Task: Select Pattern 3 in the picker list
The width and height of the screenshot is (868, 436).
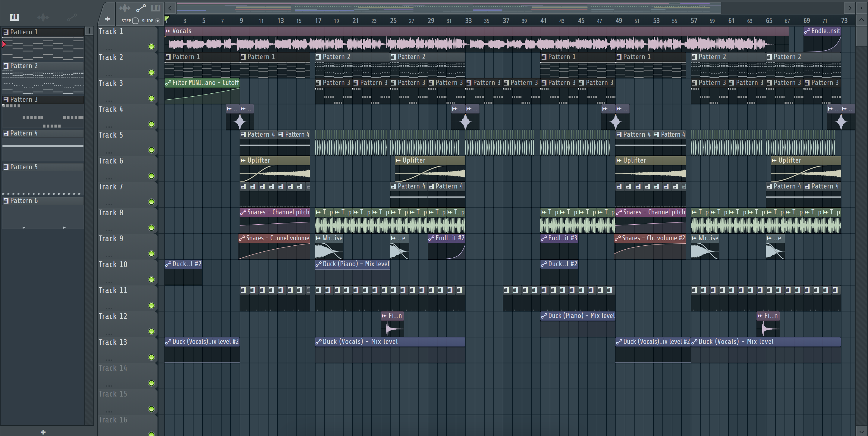Action: 43,99
